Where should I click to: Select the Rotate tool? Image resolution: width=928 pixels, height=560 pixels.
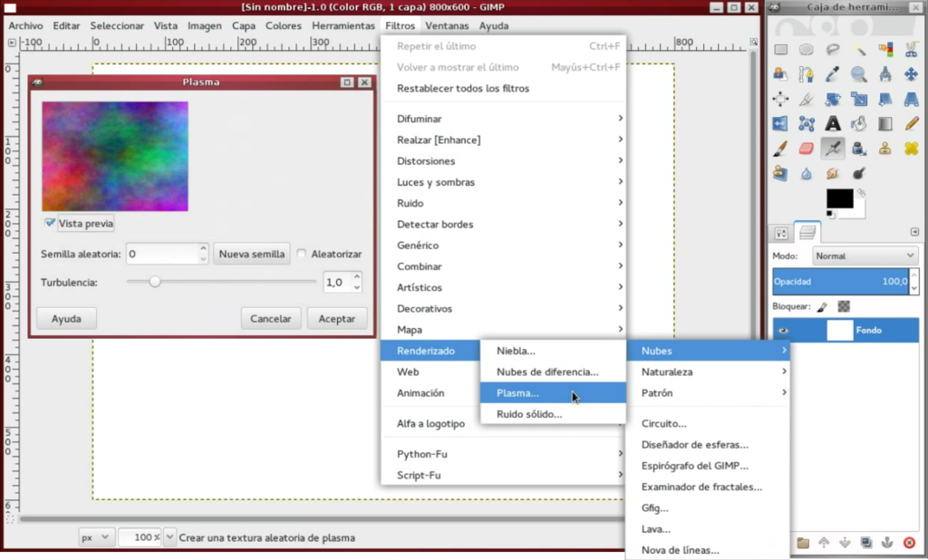tap(832, 99)
